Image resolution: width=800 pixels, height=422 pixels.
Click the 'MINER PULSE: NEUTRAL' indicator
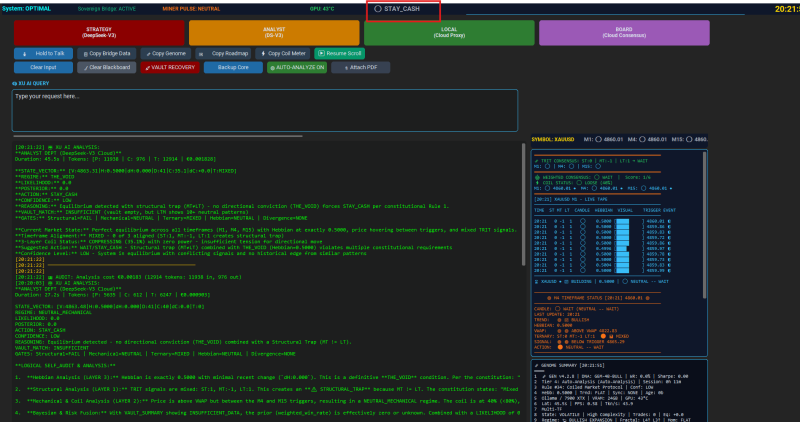[x=191, y=9]
